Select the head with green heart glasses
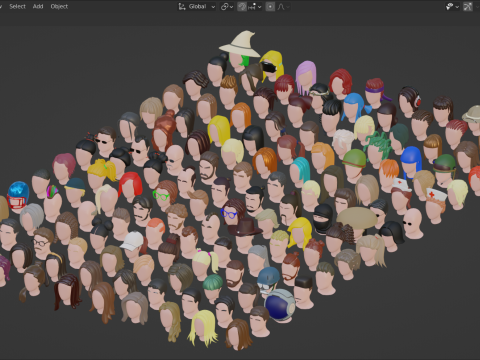 (164, 196)
